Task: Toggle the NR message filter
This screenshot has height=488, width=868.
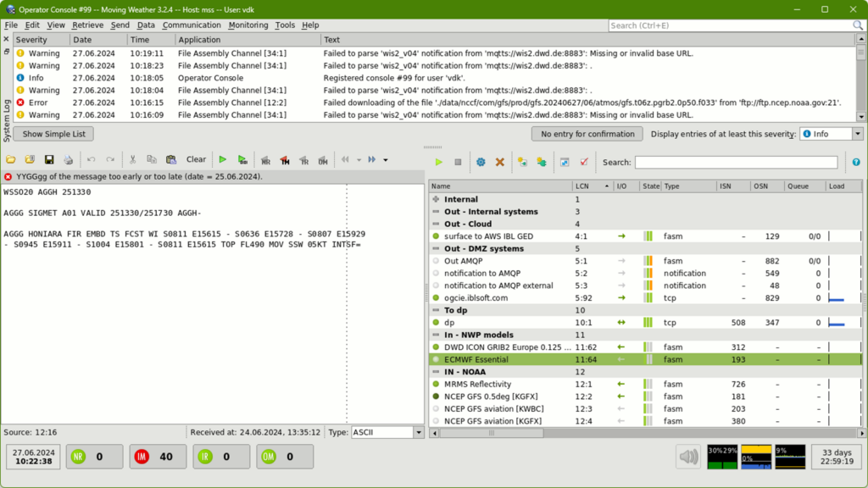Action: pos(265,159)
